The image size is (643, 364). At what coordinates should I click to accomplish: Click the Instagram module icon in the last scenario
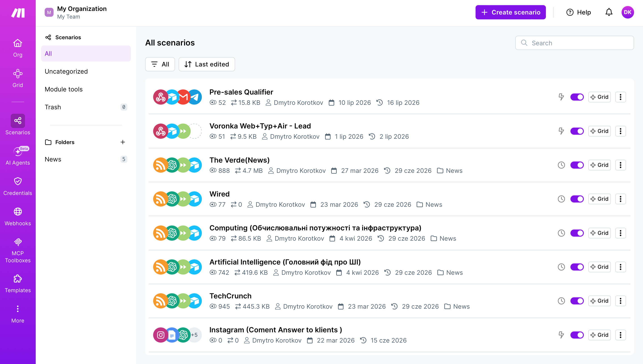point(160,335)
